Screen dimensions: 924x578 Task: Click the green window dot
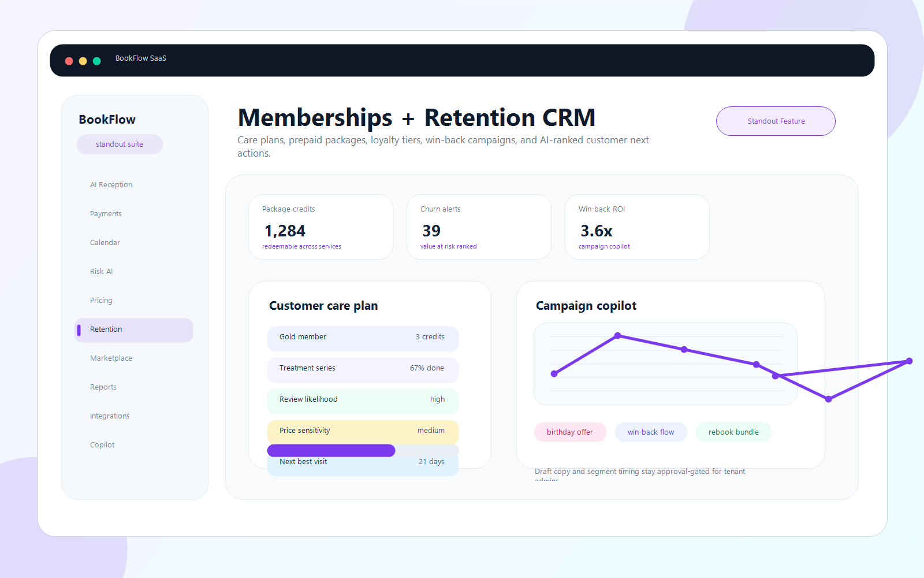(96, 61)
